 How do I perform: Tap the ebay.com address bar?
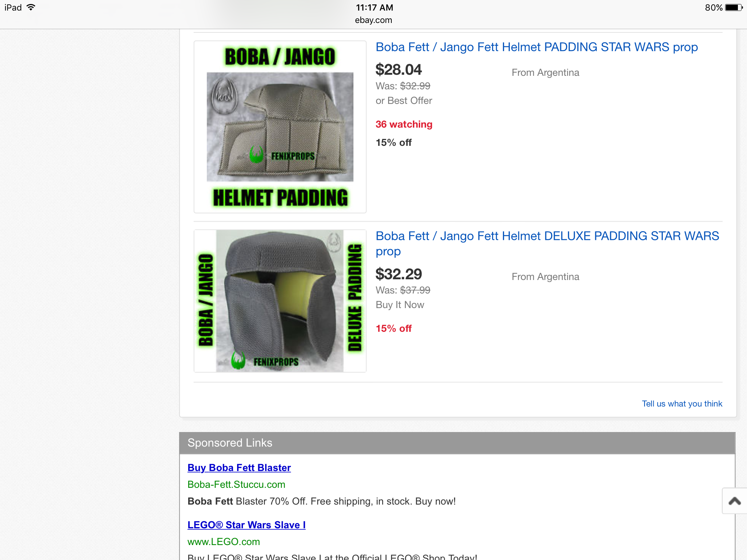tap(373, 20)
